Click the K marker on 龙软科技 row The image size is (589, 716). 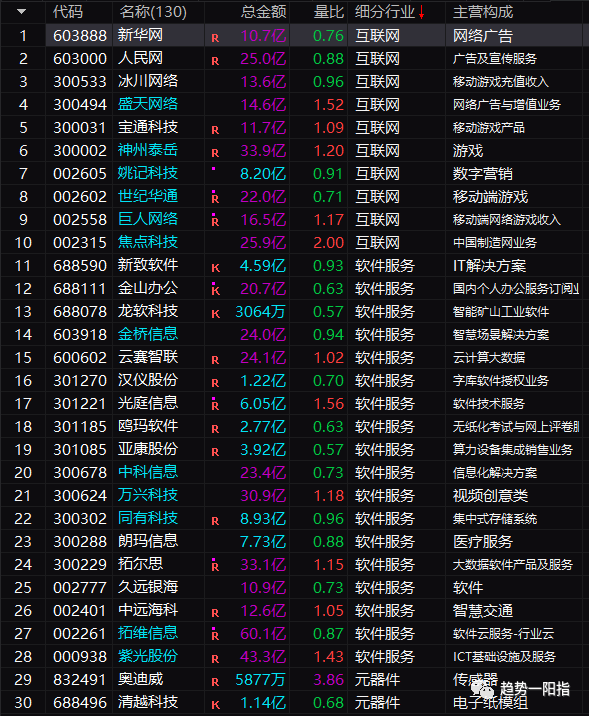216,314
